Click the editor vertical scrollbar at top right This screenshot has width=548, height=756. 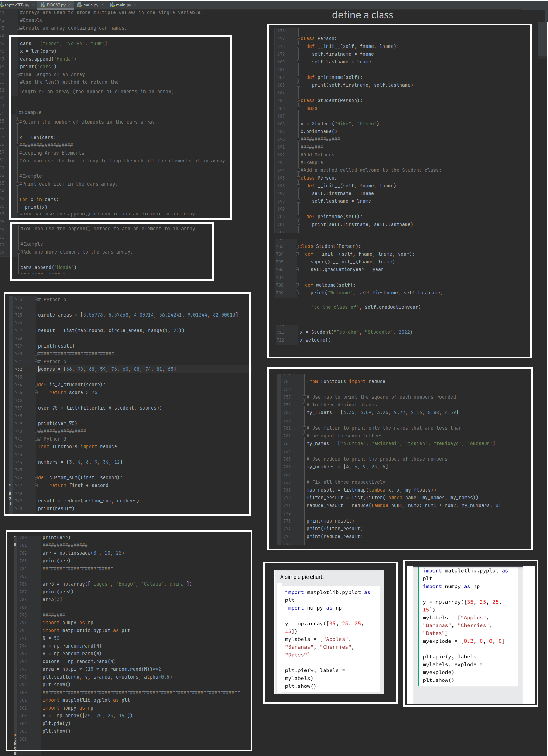(x=542, y=39)
